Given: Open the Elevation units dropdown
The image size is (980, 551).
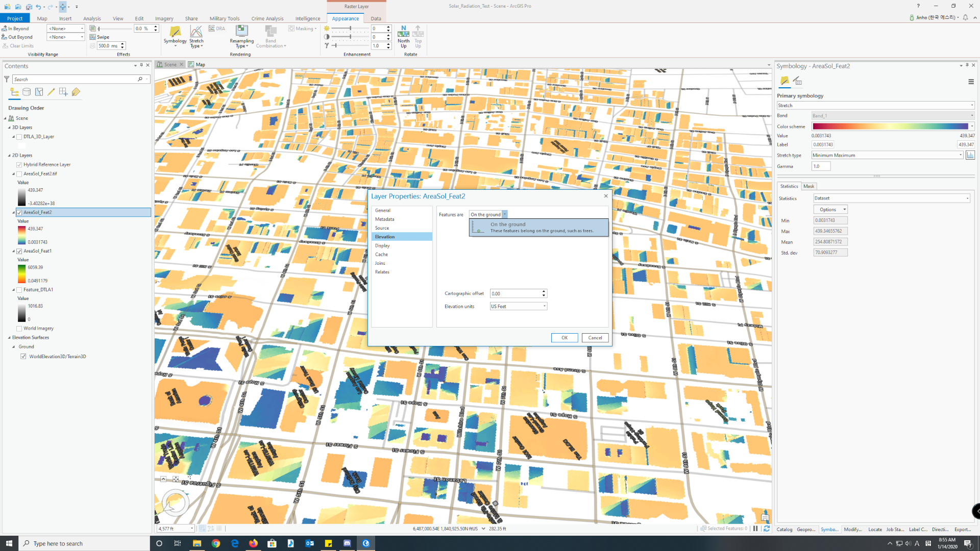Looking at the screenshot, I should [518, 306].
